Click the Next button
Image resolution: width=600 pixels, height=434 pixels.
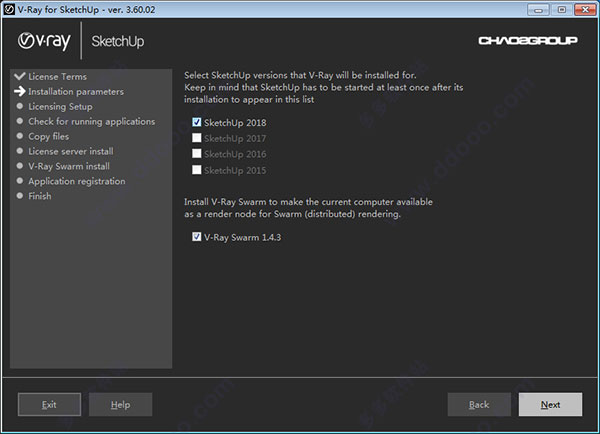tap(550, 404)
